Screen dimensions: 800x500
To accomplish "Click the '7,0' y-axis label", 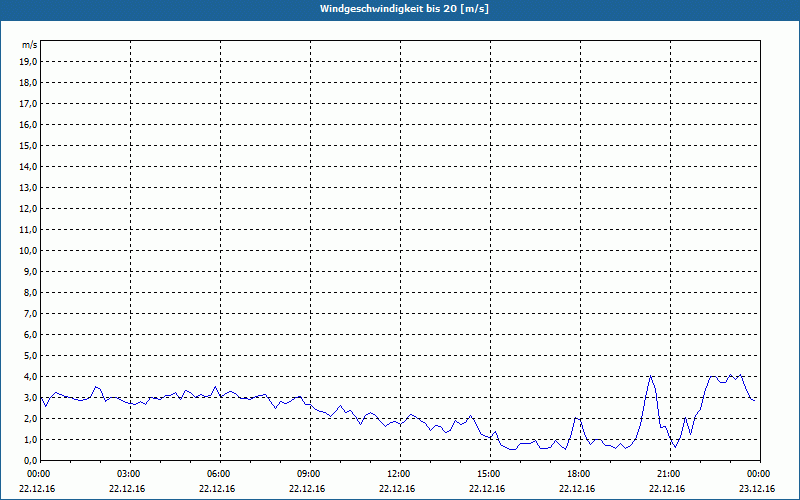I will [x=30, y=314].
